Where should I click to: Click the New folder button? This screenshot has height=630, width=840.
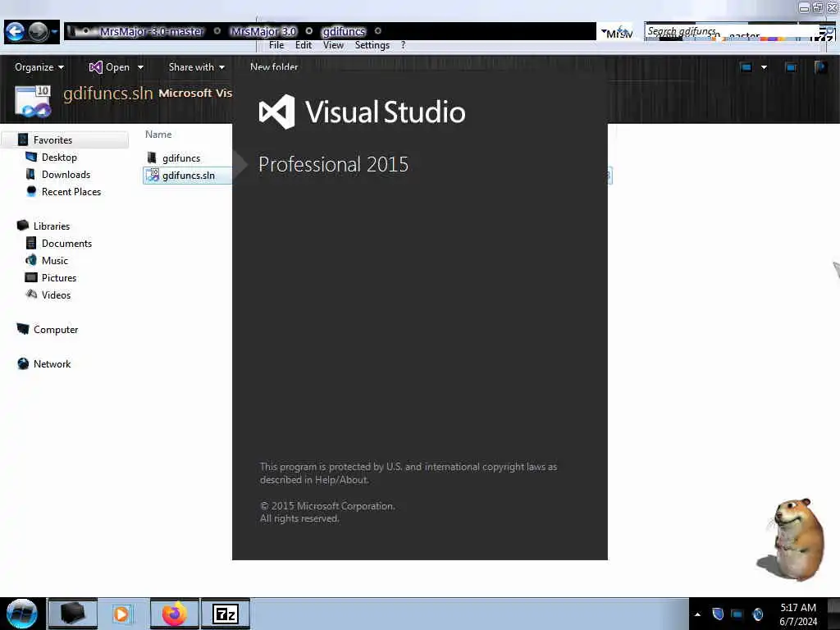tap(274, 67)
